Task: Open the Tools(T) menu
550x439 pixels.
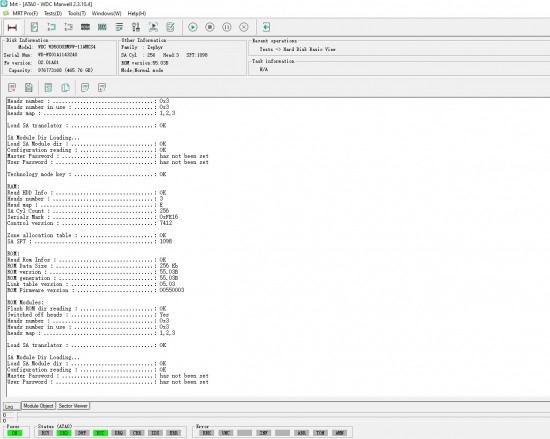Action: click(x=77, y=13)
